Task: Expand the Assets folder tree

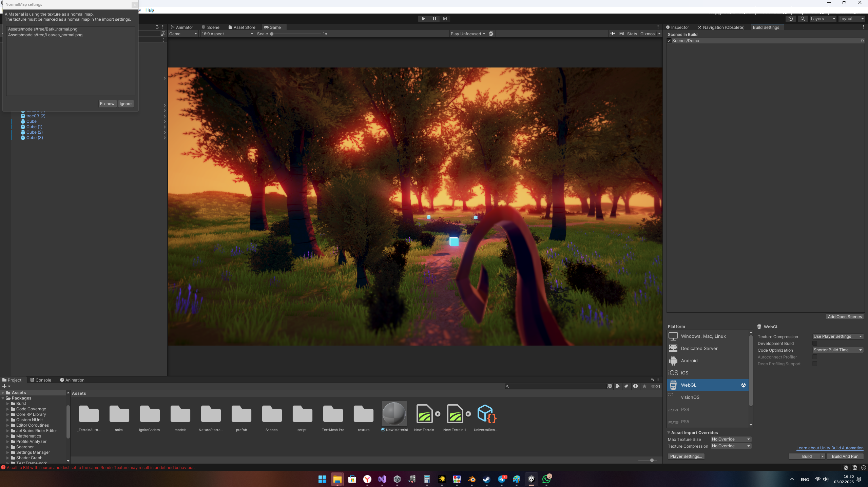Action: click(x=3, y=393)
